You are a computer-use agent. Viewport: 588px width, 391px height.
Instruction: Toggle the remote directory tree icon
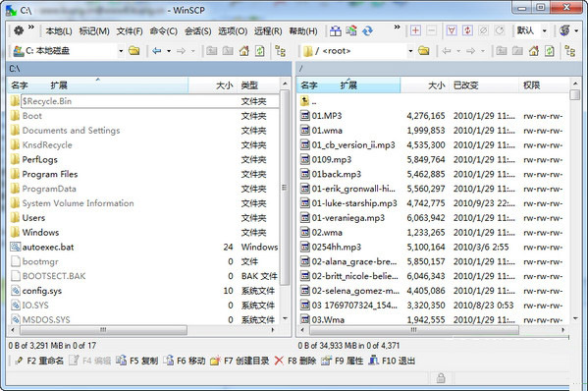tap(570, 51)
